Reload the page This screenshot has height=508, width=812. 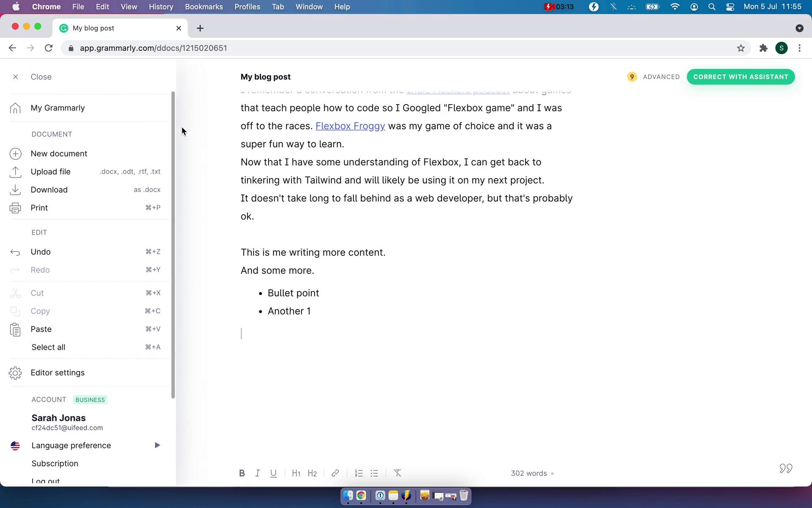point(49,48)
